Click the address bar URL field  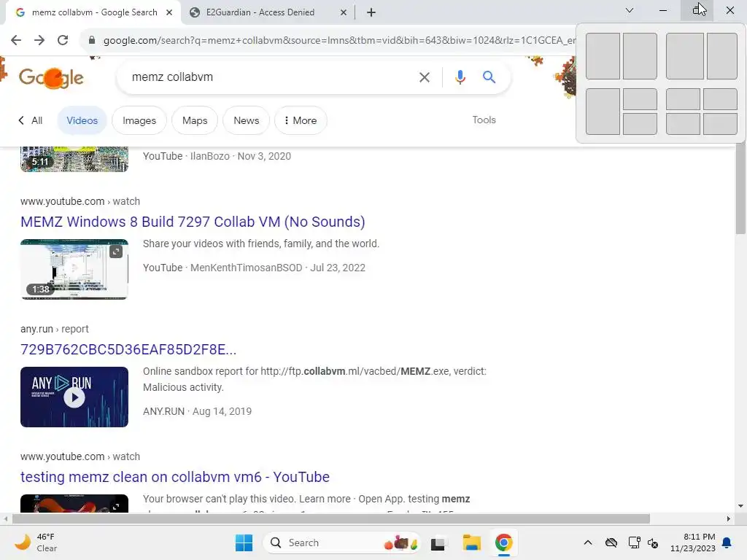pyautogui.click(x=339, y=40)
